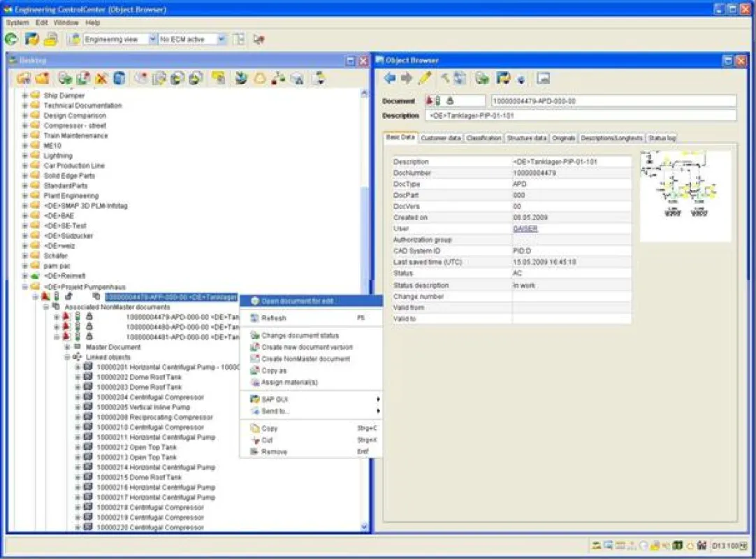The height and width of the screenshot is (559, 756).
Task: Open the SAP GUI submenu
Action: click(312, 400)
